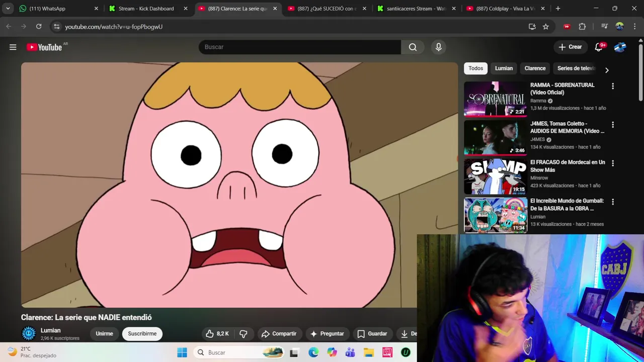Click the install app icon in address bar
This screenshot has height=362, width=644.
coord(532,27)
